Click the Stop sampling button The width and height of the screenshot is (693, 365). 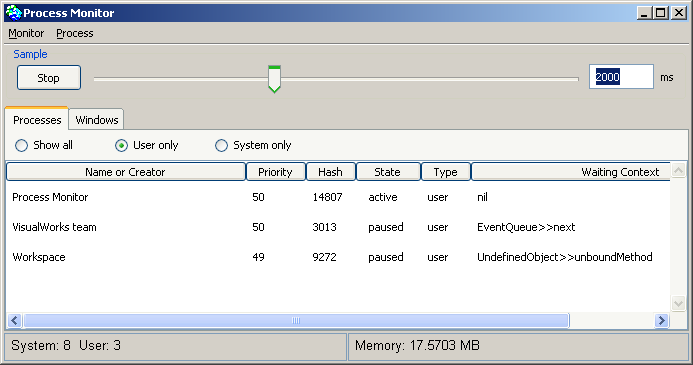49,78
